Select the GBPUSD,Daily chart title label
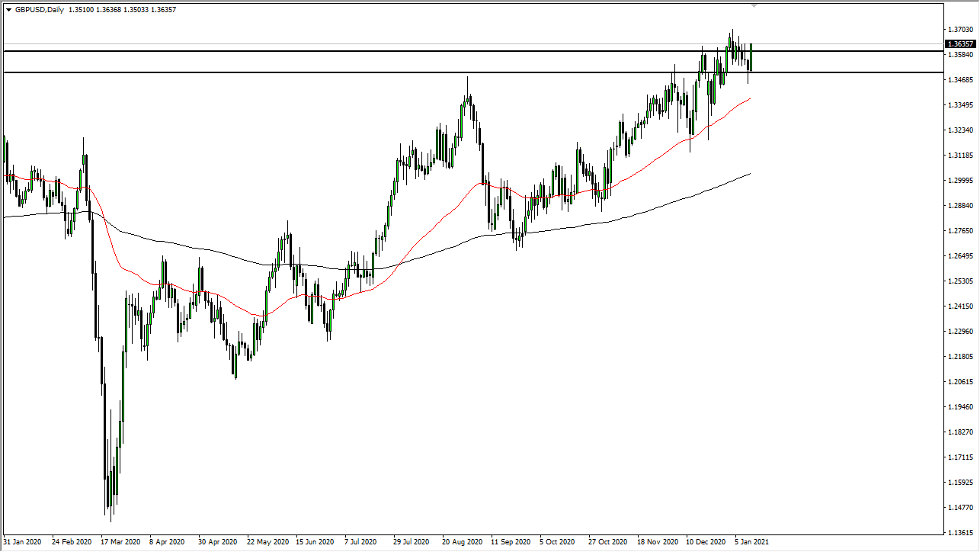This screenshot has height=552, width=980. click(x=40, y=9)
